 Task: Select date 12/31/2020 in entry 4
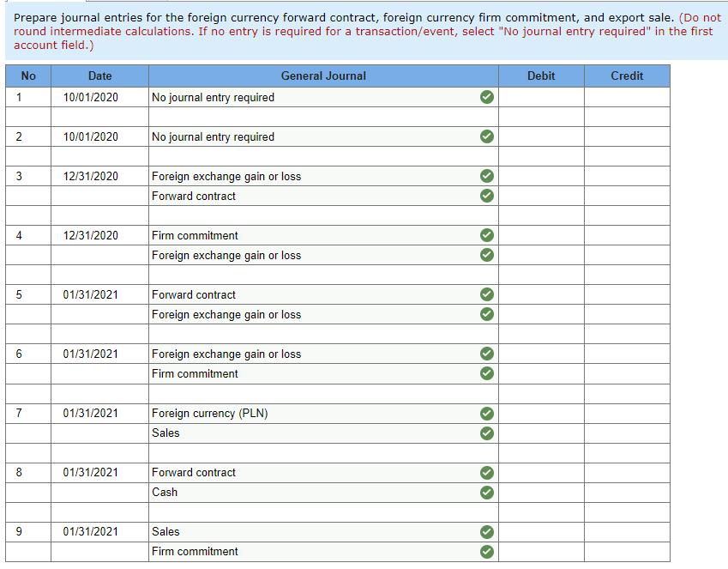(x=91, y=235)
